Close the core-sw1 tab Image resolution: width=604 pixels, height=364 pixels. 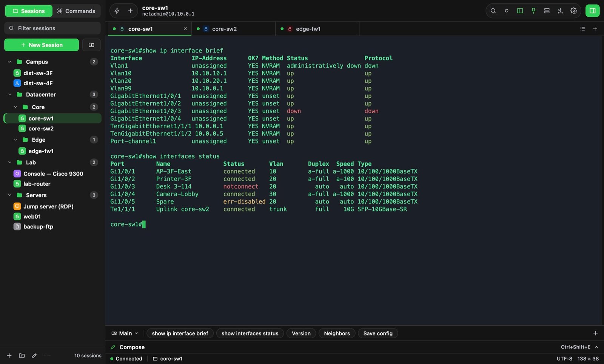click(x=185, y=29)
